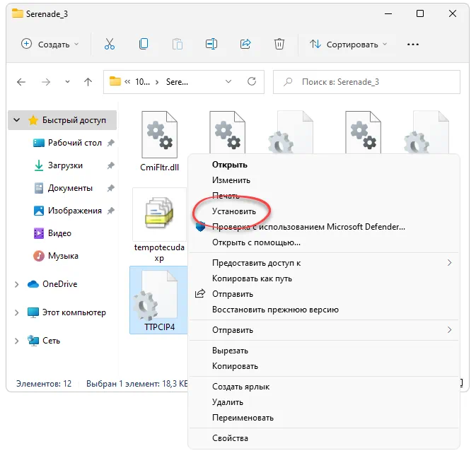Choose Копировать in context menu
Screen dimensions: 476x458
point(324,366)
